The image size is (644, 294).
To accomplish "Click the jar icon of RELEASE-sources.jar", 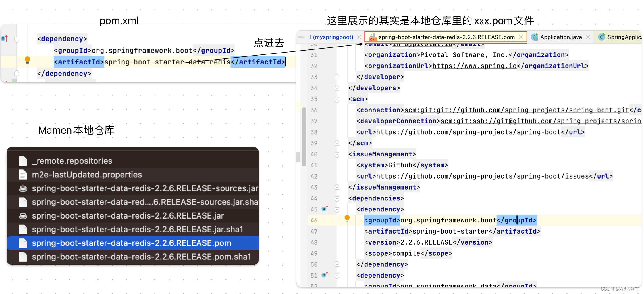I will click(23, 188).
